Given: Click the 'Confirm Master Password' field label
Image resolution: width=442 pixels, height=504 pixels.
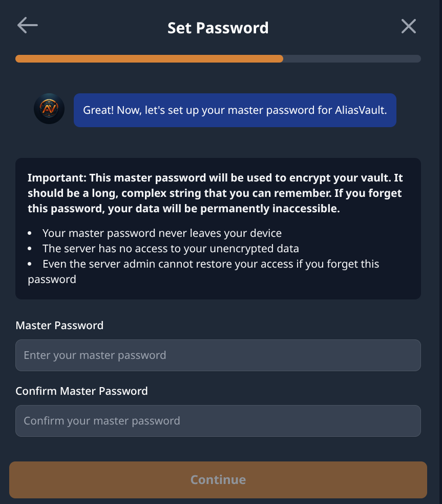Looking at the screenshot, I should (81, 391).
